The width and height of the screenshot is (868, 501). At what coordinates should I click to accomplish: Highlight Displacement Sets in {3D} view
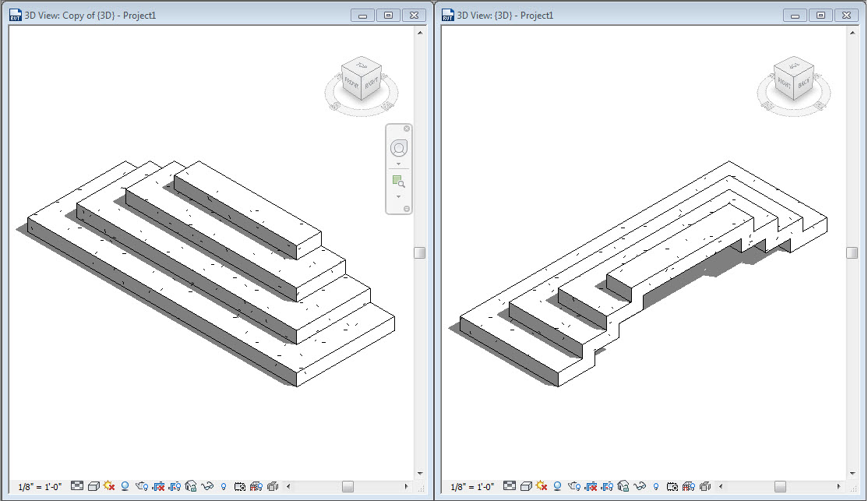(704, 487)
